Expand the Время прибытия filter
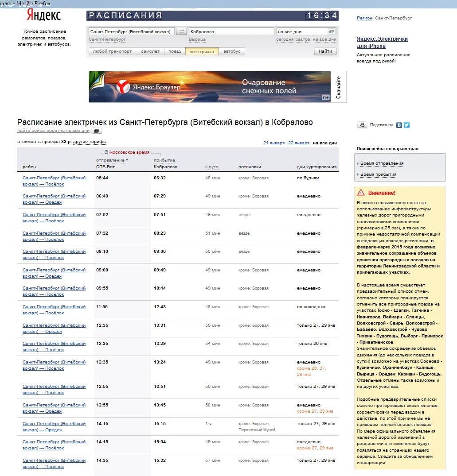This screenshot has width=457, height=476. tap(378, 174)
